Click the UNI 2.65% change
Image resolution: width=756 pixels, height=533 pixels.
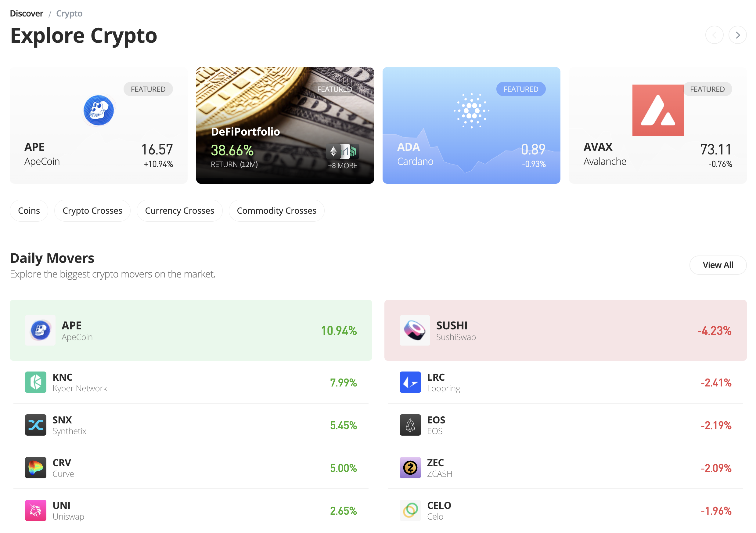344,511
